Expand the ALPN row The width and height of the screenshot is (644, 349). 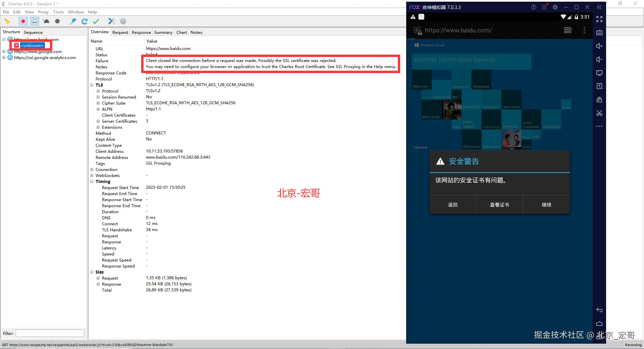[x=98, y=109]
